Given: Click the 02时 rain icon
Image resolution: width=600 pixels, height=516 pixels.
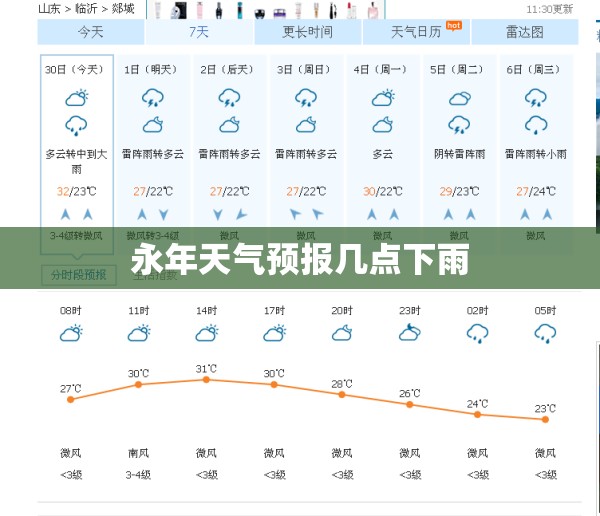Looking at the screenshot, I should pos(478,334).
